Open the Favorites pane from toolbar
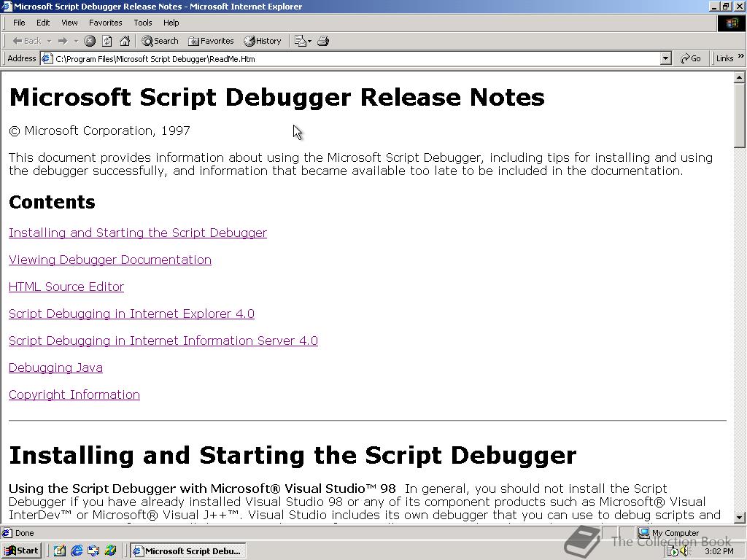Screen dimensions: 747x560 pos(211,41)
